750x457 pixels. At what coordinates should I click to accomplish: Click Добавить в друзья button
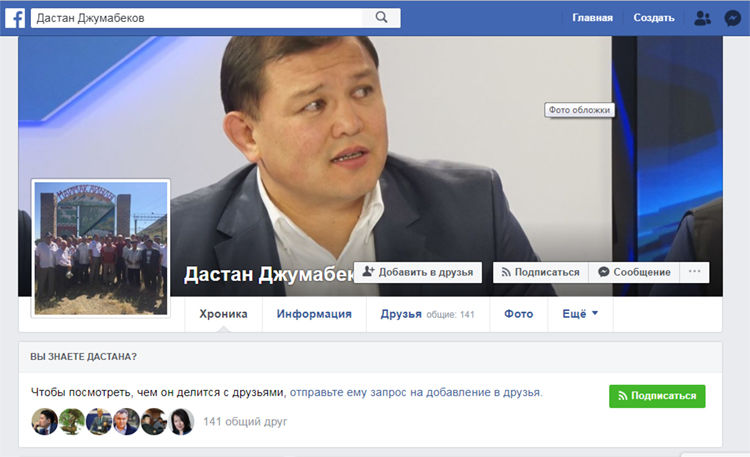click(418, 272)
